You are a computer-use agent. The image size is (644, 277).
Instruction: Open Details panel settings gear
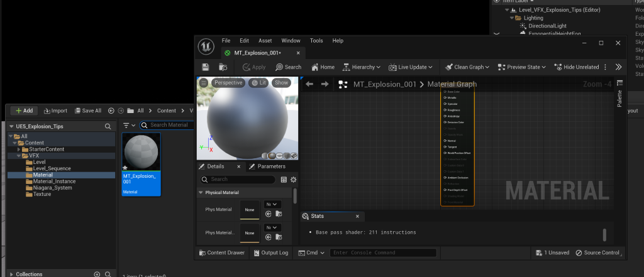(x=293, y=180)
